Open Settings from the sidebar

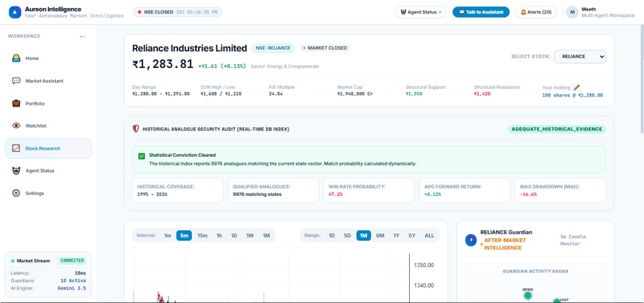coord(48,193)
